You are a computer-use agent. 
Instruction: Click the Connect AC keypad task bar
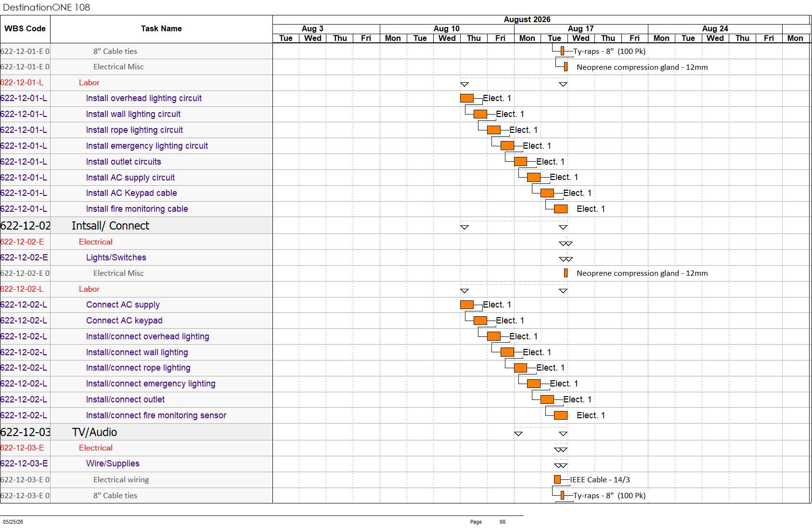[x=480, y=321]
